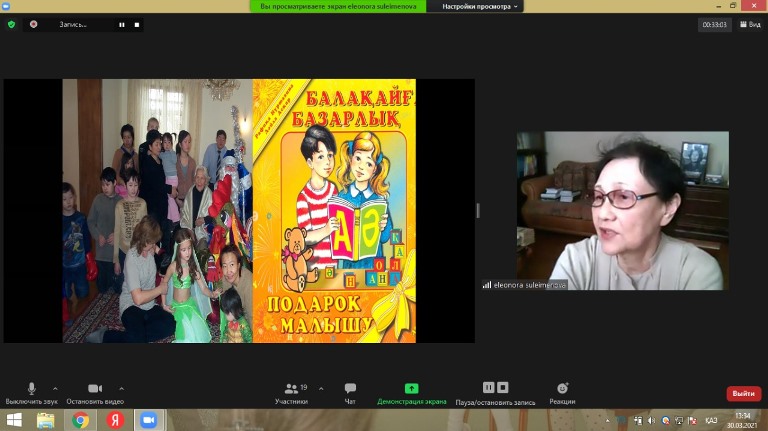Screen dimensions: 768x431
Task: Open network icon in system tray
Action: pyautogui.click(x=679, y=420)
